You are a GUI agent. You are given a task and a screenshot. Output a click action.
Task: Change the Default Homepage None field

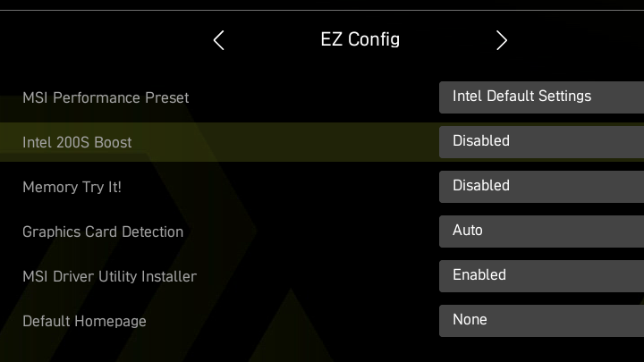[541, 321]
